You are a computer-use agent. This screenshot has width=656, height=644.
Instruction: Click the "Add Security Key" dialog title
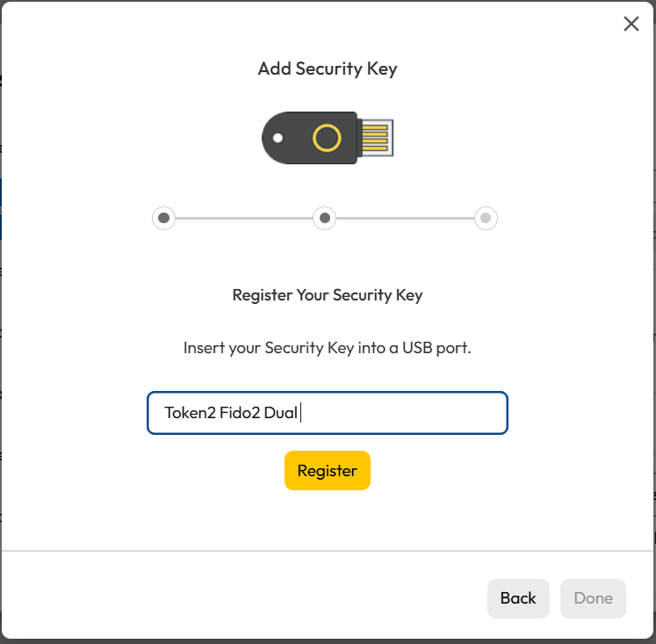(328, 69)
